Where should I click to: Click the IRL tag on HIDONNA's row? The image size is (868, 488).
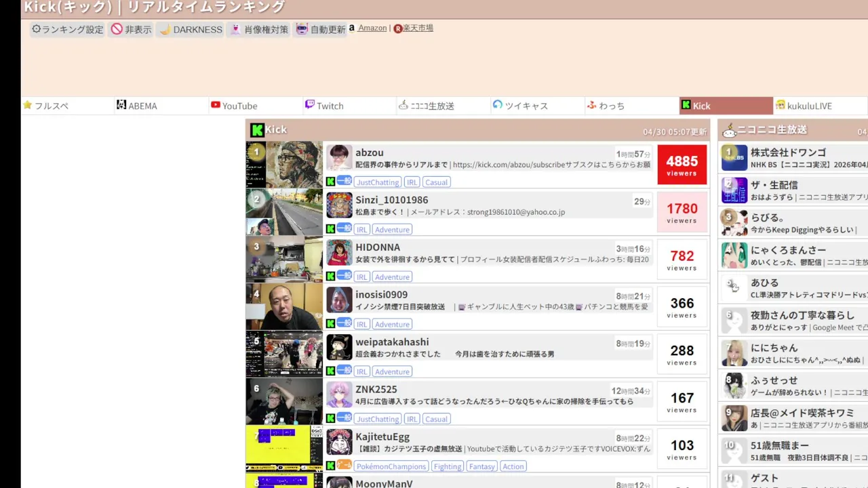[x=361, y=277]
